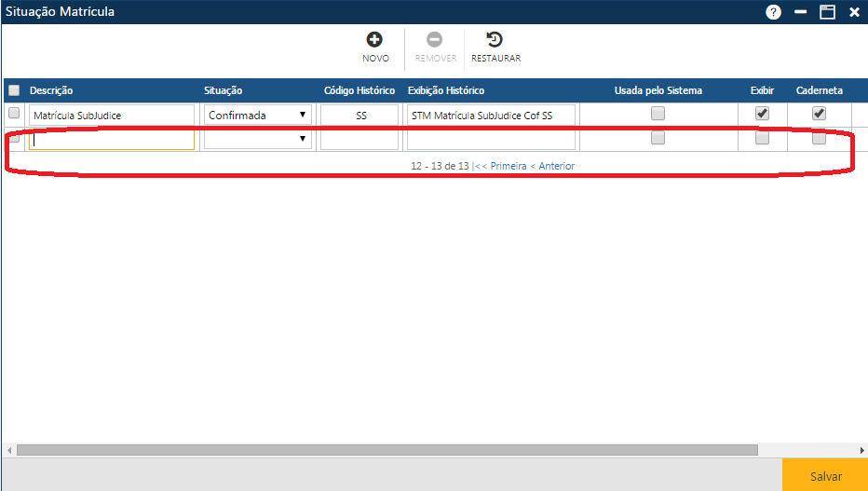868x491 pixels.
Task: Sort by Descrição column header
Action: tap(51, 90)
